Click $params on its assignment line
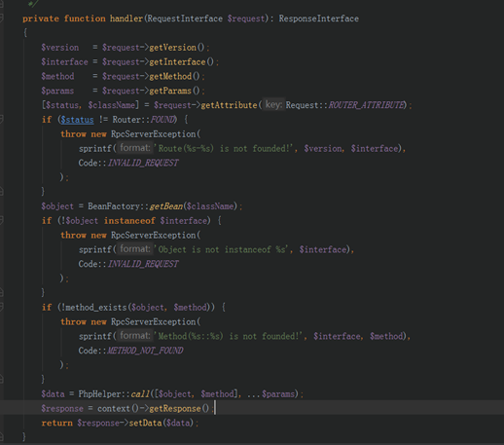The height and width of the screenshot is (445, 504). [57, 91]
